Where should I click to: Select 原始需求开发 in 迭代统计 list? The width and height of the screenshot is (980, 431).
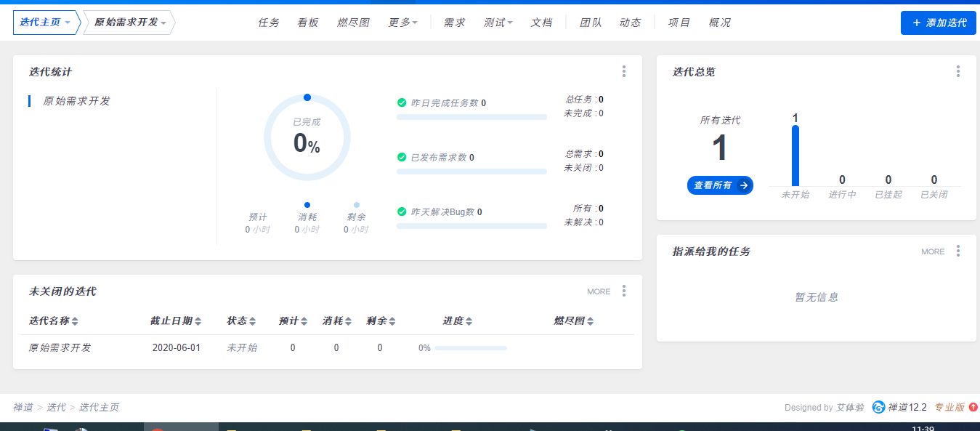coord(77,101)
